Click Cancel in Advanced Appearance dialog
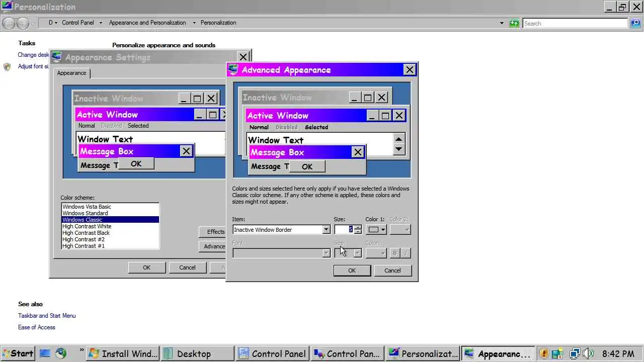The height and width of the screenshot is (362, 644). [392, 270]
